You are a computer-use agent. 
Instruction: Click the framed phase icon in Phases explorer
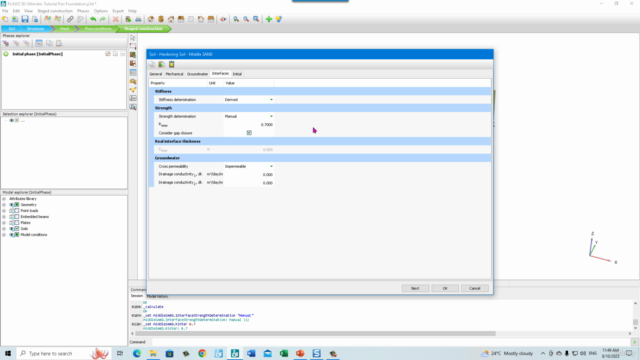(x=39, y=43)
